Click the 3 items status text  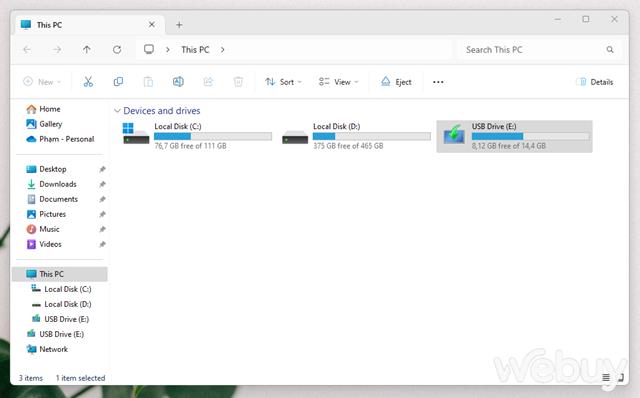pyautogui.click(x=31, y=378)
